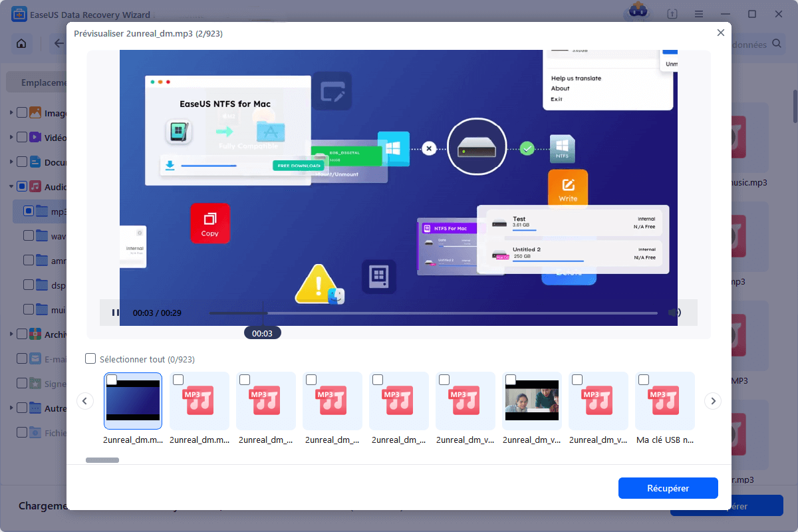
Task: Open the hamburger menu in the title bar
Action: point(699,14)
